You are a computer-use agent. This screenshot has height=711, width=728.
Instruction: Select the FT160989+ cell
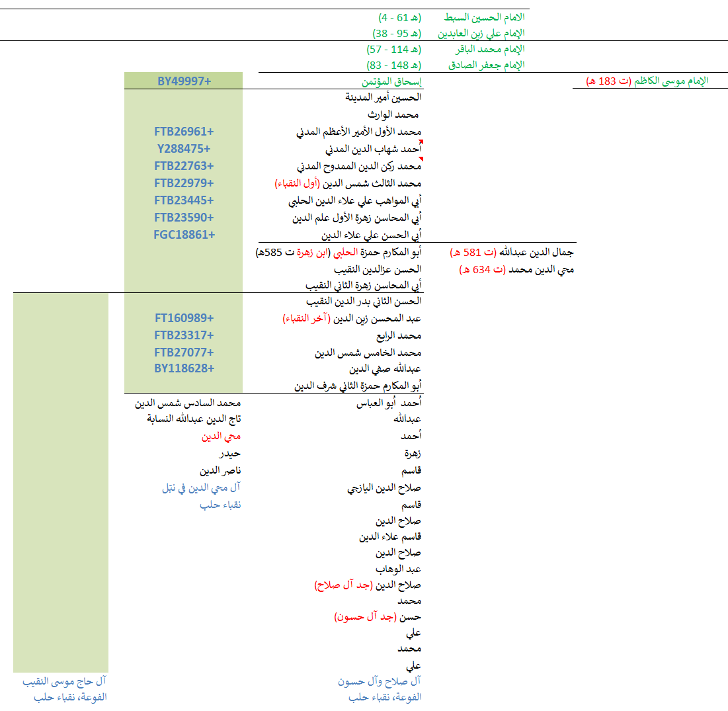pyautogui.click(x=184, y=318)
